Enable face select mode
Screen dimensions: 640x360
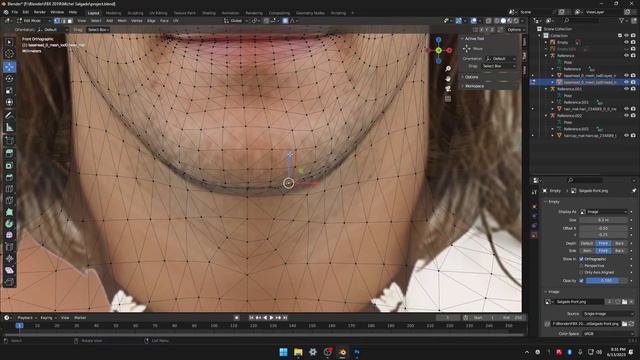pyautogui.click(x=70, y=20)
